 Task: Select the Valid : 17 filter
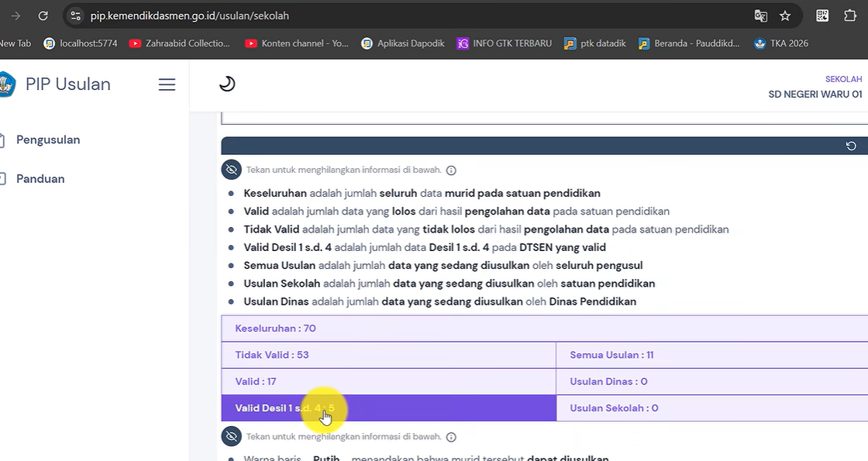(388, 381)
